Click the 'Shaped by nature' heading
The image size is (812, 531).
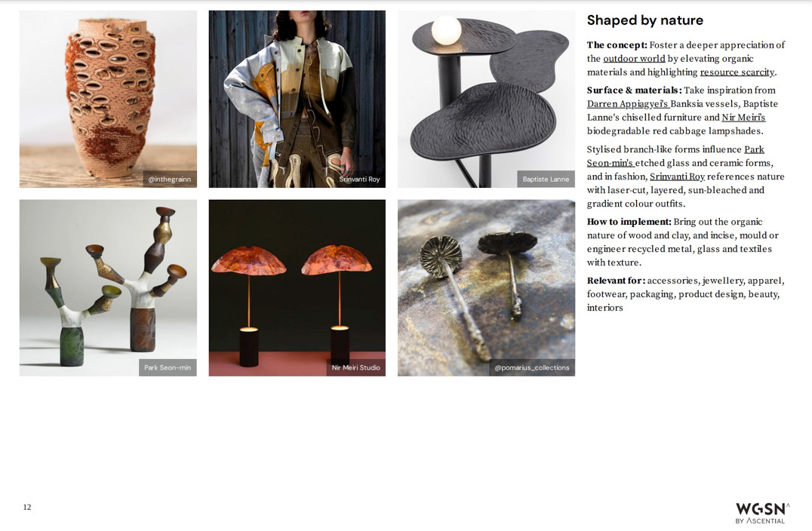644,20
